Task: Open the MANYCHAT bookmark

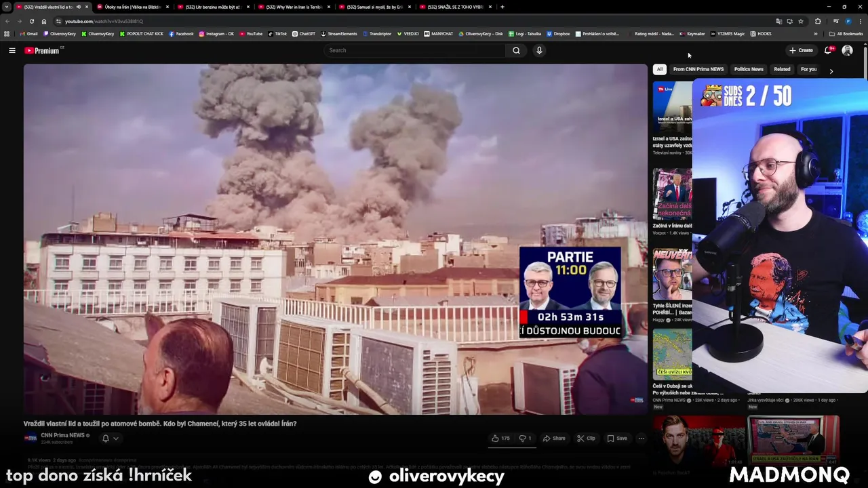Action: click(x=439, y=34)
